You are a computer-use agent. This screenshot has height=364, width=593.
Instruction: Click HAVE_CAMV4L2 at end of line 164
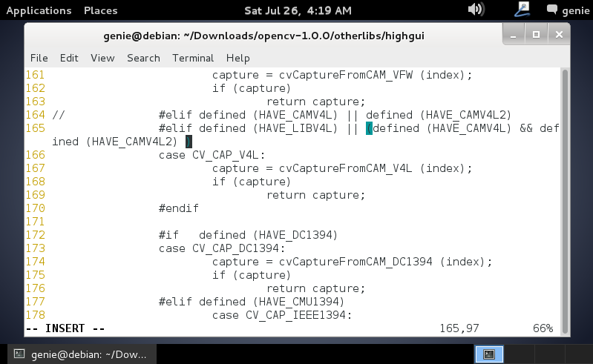[465, 115]
